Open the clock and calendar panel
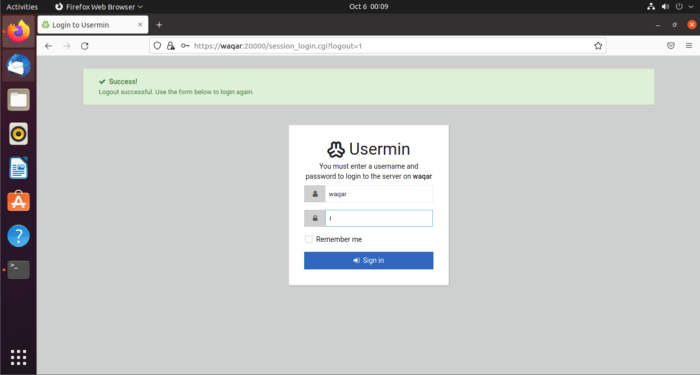The image size is (700, 375). point(368,7)
